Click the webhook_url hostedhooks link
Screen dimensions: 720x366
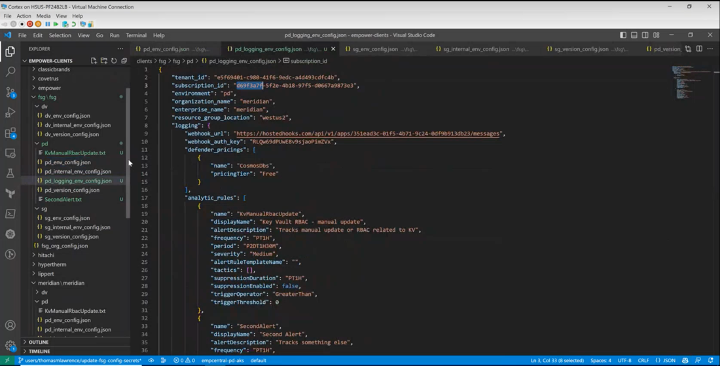367,134
